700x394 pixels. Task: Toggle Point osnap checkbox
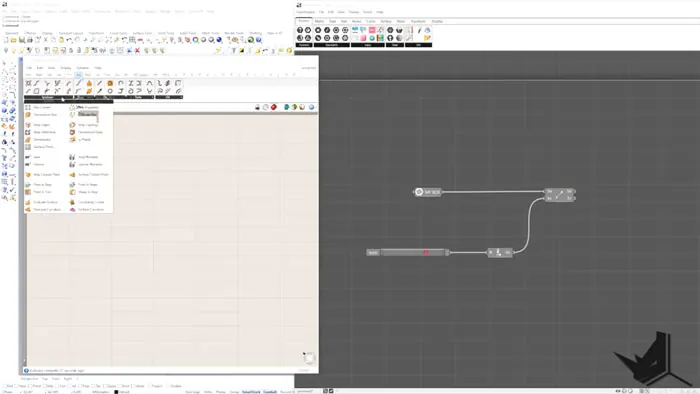click(30, 386)
